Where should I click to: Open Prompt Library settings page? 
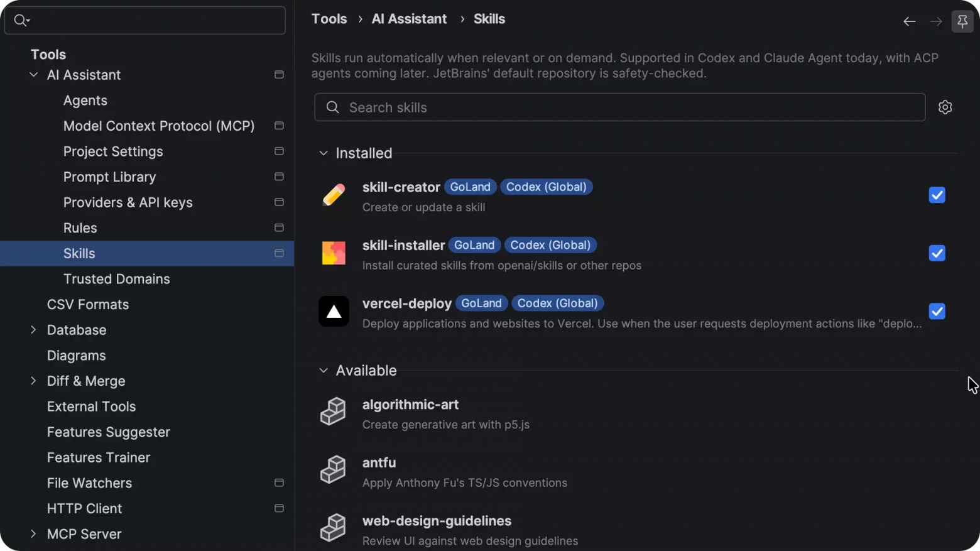[x=109, y=177]
